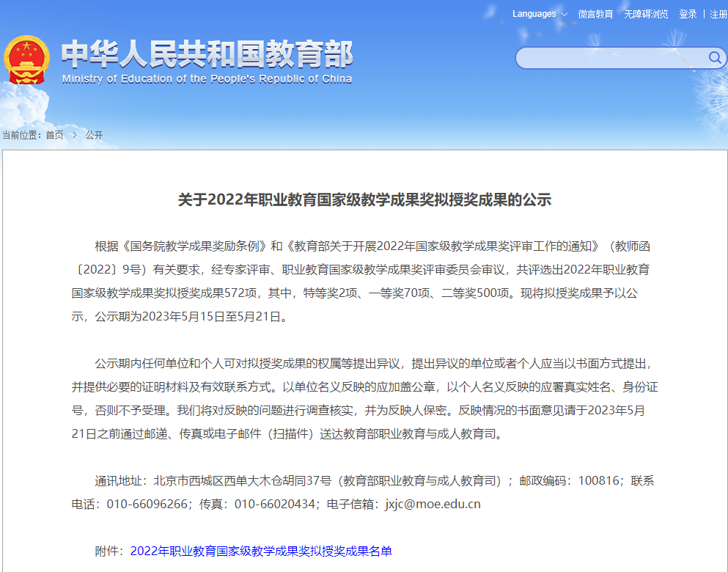Open the 微言教育 link
The width and height of the screenshot is (728, 572).
(x=595, y=14)
